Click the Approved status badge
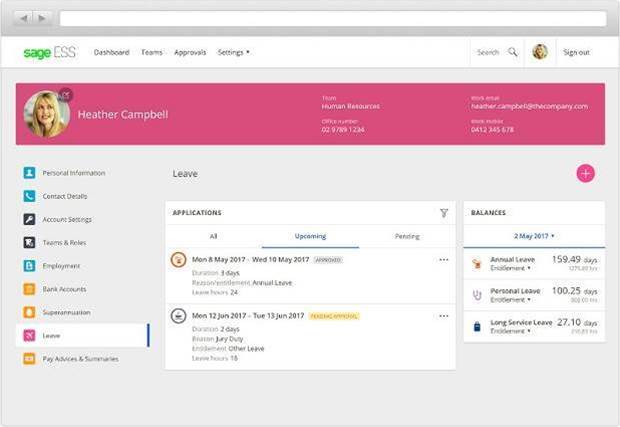Screen dimensions: 620x427 click(x=328, y=260)
